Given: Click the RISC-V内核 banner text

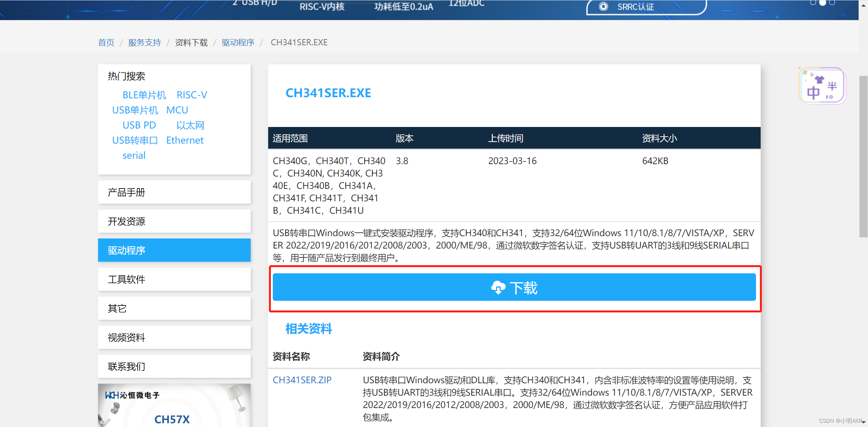Looking at the screenshot, I should pyautogui.click(x=322, y=7).
